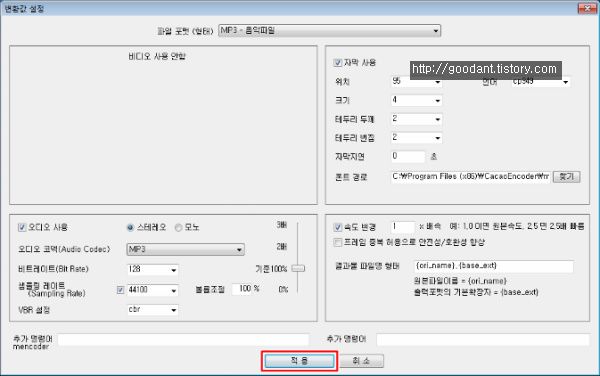The height and width of the screenshot is (376, 600).
Task: Toggle the 자막 사용 checkbox
Action: (338, 63)
